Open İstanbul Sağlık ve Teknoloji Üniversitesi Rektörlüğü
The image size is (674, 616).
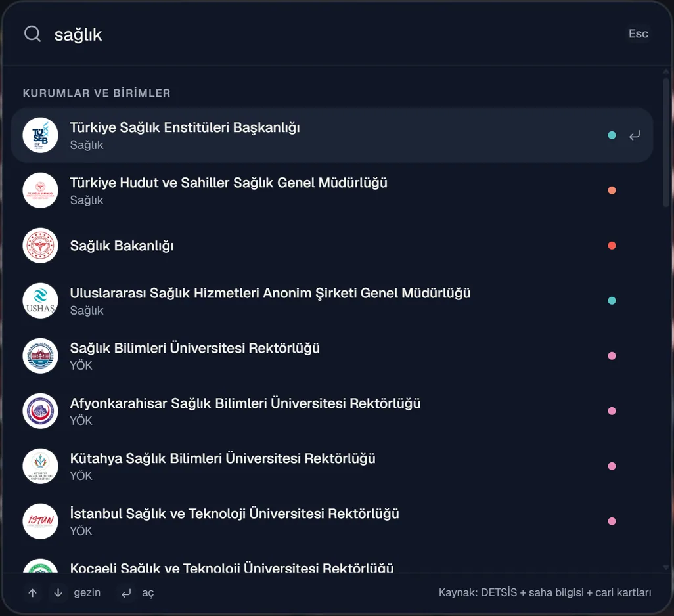point(332,521)
